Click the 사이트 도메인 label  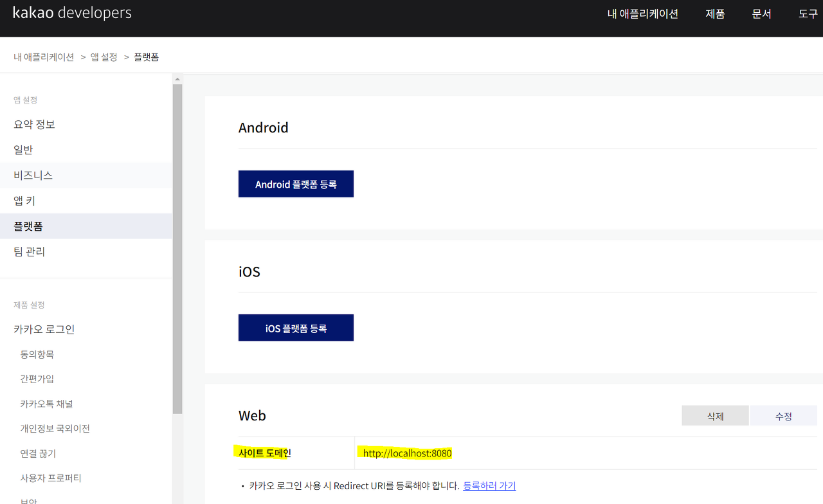265,453
